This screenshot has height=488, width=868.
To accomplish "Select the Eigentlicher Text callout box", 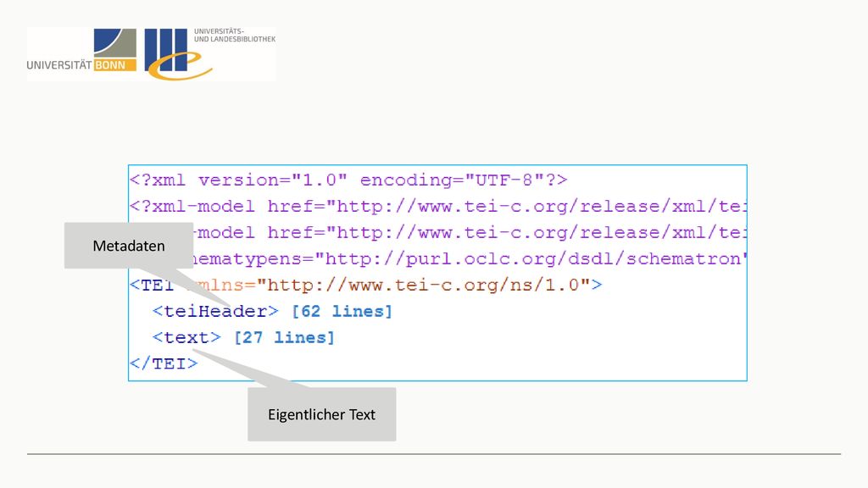I will tap(321, 414).
